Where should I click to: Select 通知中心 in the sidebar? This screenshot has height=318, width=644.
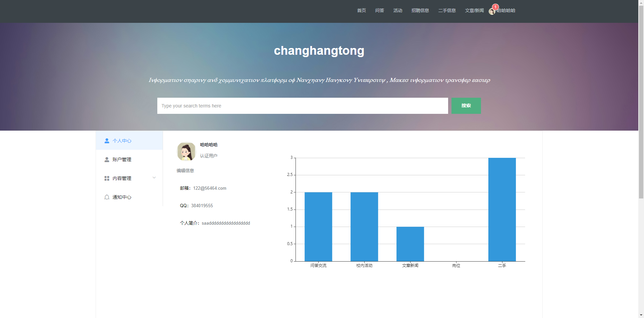[x=129, y=197]
